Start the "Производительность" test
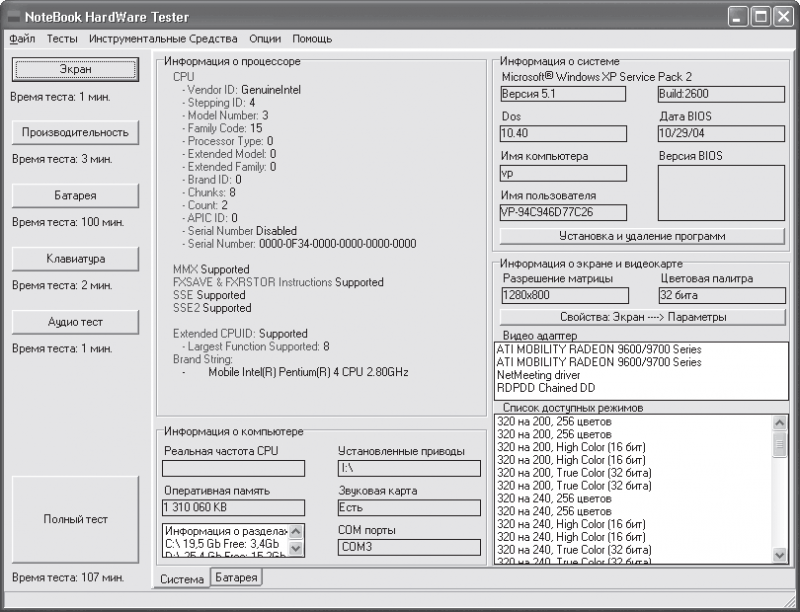This screenshot has width=800, height=612. click(x=75, y=133)
